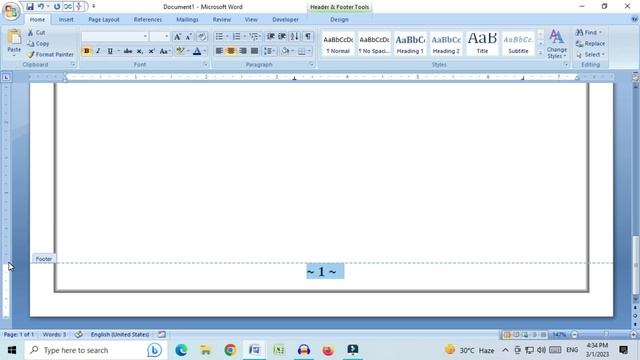640x360 pixels.
Task: Toggle Show/Hide paragraph marks
Action: coord(308,37)
